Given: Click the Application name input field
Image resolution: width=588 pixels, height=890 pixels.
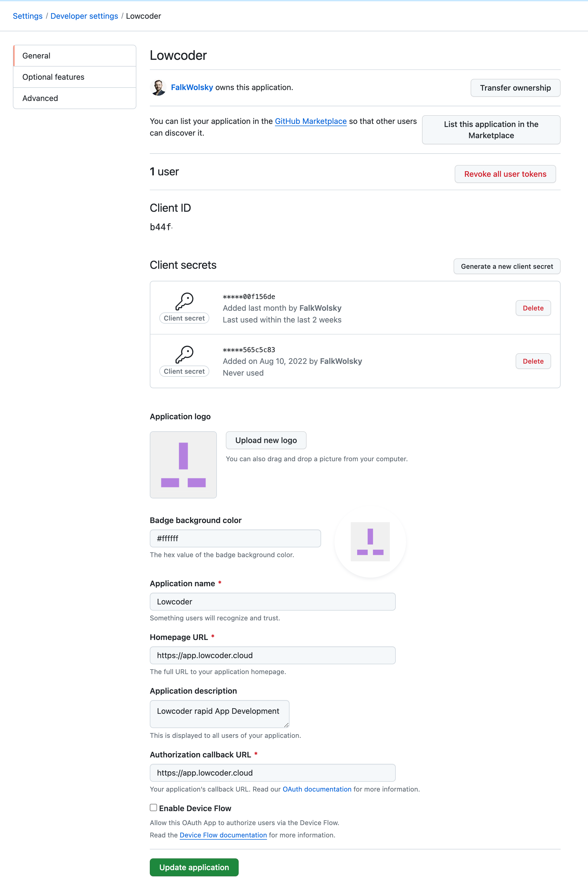Looking at the screenshot, I should [272, 601].
